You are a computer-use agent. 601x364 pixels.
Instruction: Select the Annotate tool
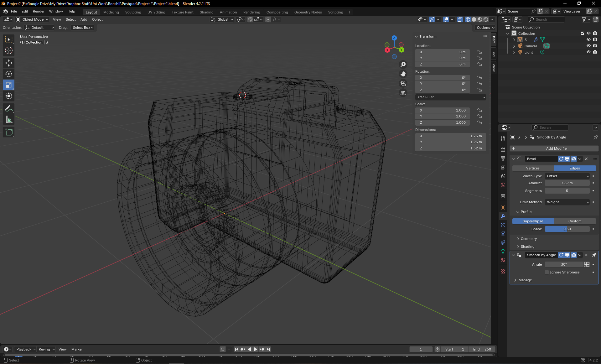click(x=8, y=108)
